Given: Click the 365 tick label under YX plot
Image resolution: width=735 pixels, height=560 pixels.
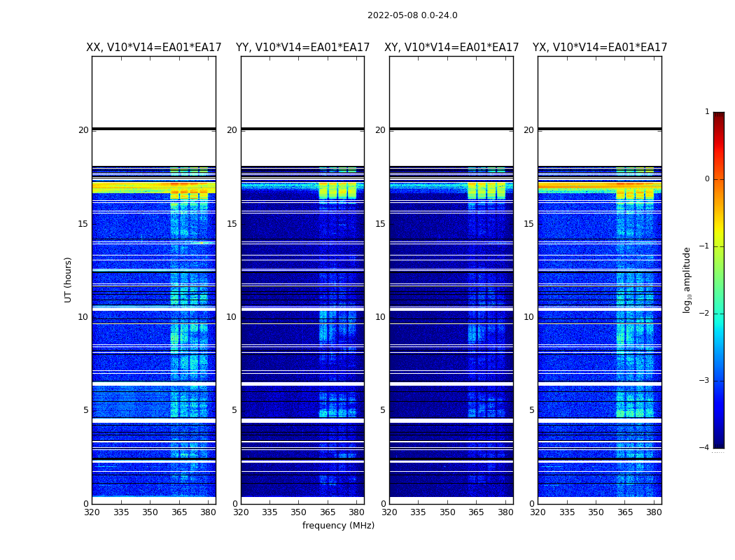Looking at the screenshot, I should pyautogui.click(x=625, y=512).
